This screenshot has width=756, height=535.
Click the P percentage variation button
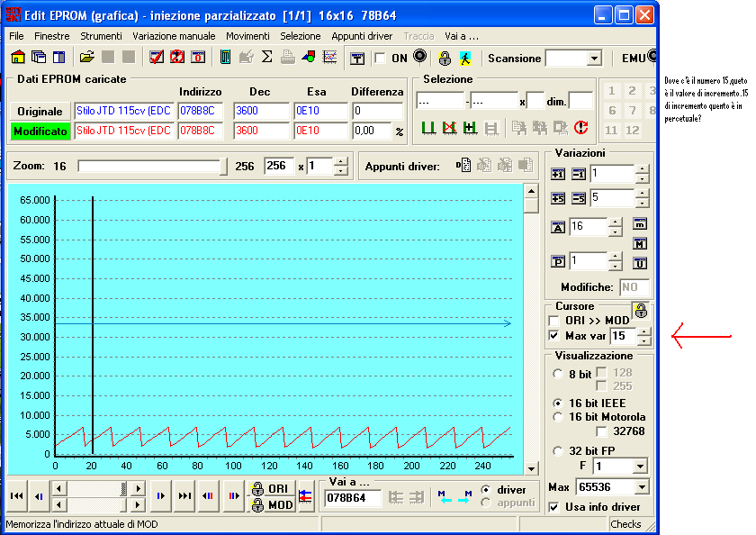[x=558, y=261]
